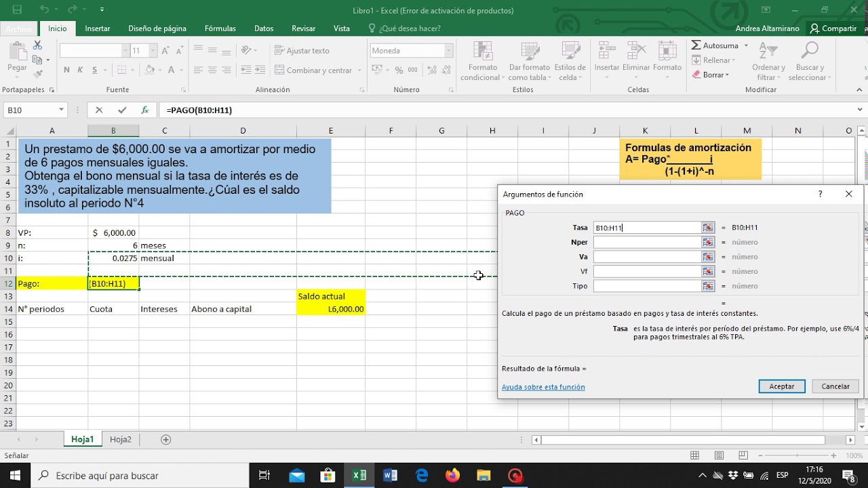This screenshot has height=488, width=868.
Task: Switch to the Datos tab
Action: (x=264, y=28)
